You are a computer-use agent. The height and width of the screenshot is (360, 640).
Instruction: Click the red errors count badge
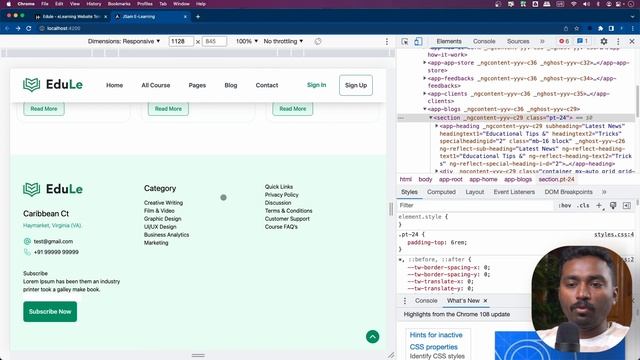(564, 41)
